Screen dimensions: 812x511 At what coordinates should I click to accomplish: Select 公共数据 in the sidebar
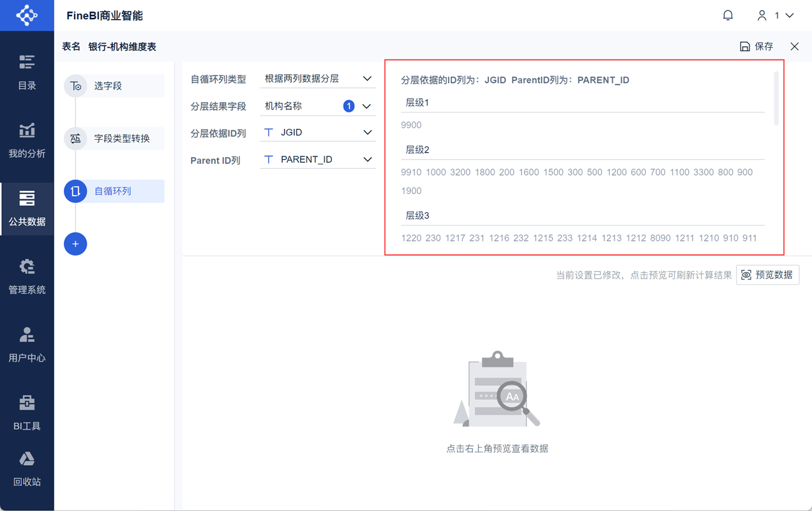pos(27,209)
